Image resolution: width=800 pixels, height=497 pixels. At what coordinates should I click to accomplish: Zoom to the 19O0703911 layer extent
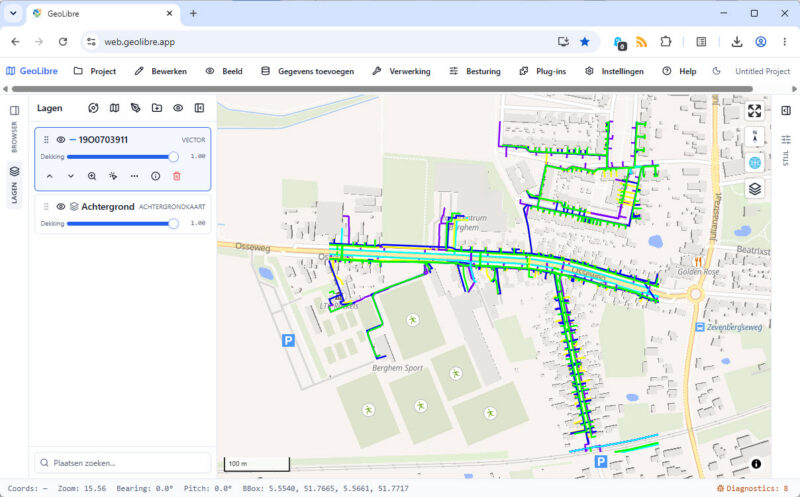pos(92,176)
